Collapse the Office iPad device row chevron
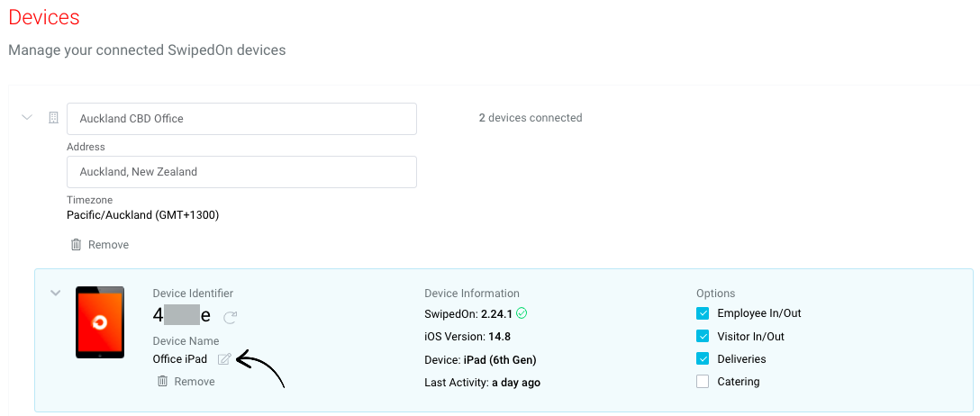The image size is (980, 416). coord(56,293)
